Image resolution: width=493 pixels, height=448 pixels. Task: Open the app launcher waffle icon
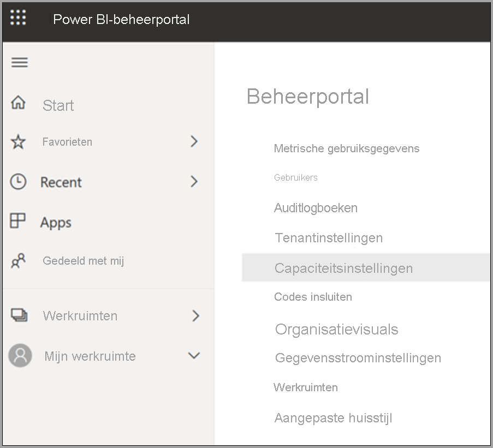point(17,17)
